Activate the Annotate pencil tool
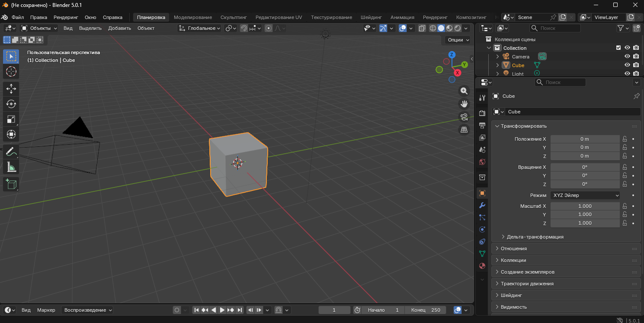 pos(11,152)
